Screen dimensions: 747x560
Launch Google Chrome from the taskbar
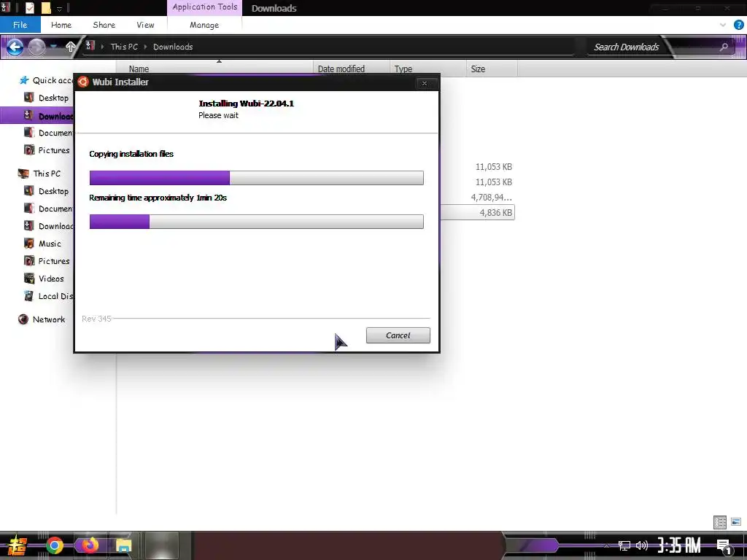click(x=55, y=545)
